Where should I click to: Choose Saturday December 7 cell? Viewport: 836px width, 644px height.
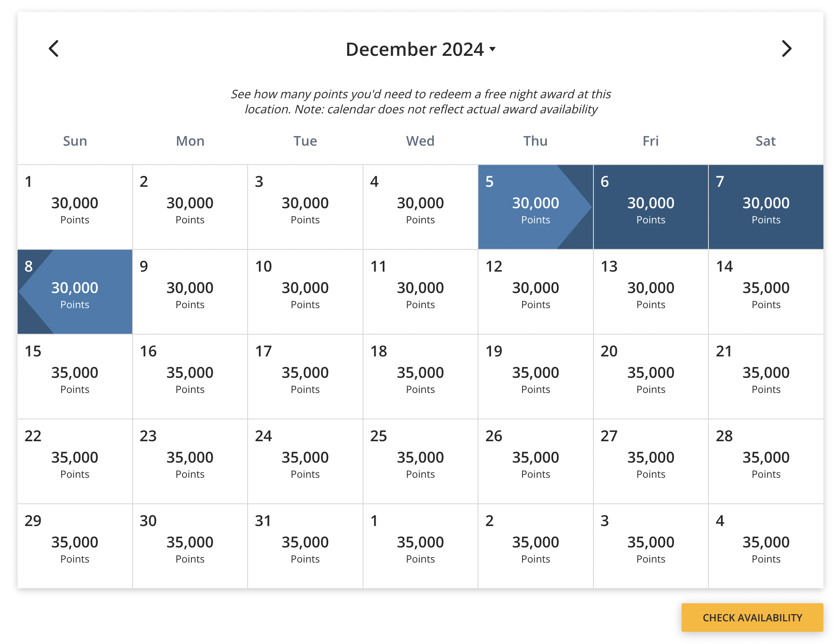click(765, 207)
